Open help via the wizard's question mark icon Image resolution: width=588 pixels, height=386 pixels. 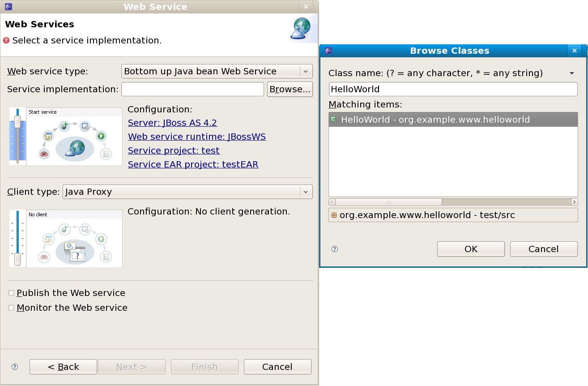(14, 367)
